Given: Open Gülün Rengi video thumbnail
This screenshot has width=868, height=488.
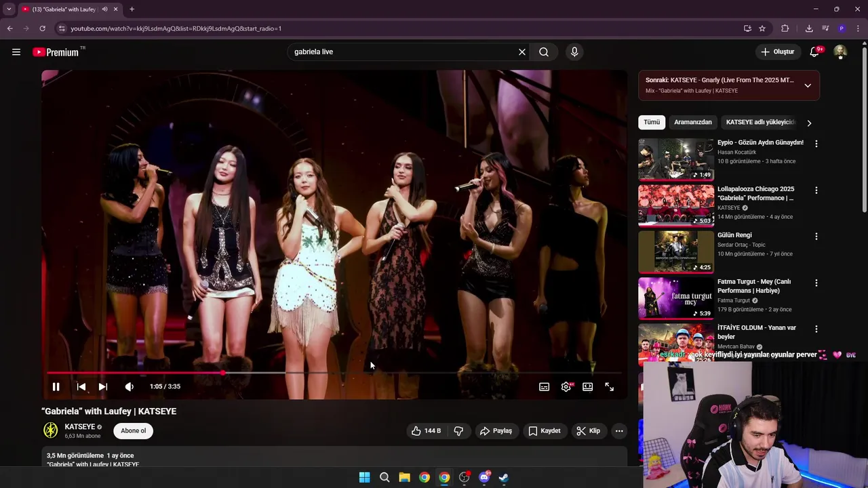Looking at the screenshot, I should pos(676,251).
